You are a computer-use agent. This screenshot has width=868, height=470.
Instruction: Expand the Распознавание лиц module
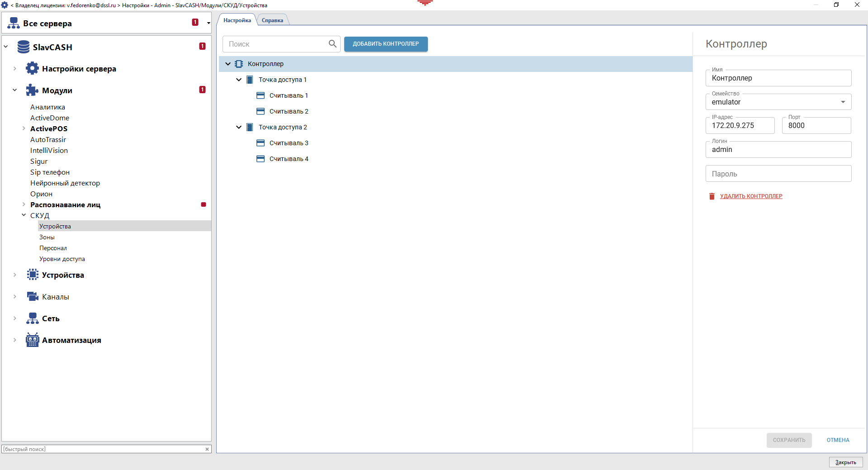tap(24, 205)
